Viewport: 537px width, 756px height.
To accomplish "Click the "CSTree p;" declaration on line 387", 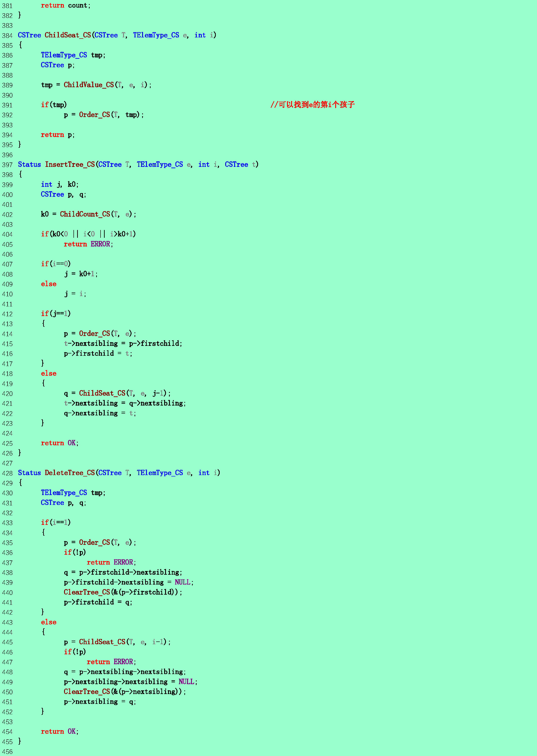I will pyautogui.click(x=58, y=65).
